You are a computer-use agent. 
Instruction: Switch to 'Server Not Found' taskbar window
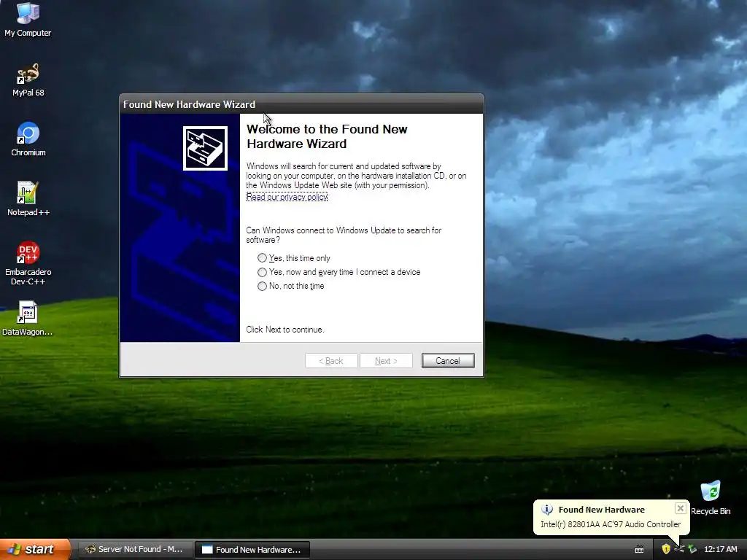coord(134,549)
